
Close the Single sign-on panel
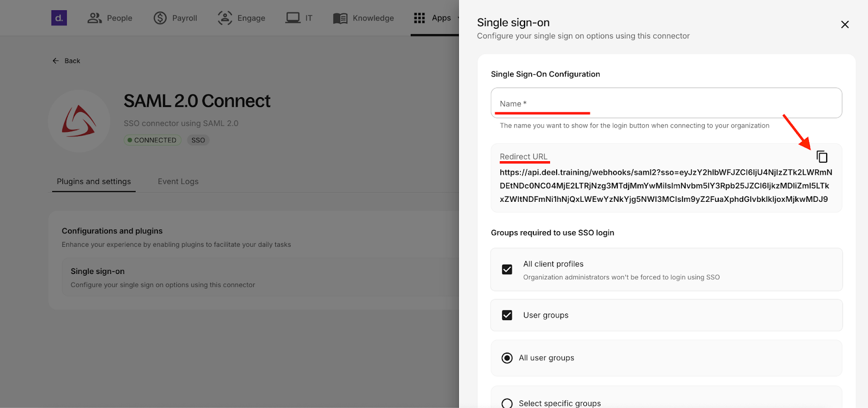(x=845, y=24)
